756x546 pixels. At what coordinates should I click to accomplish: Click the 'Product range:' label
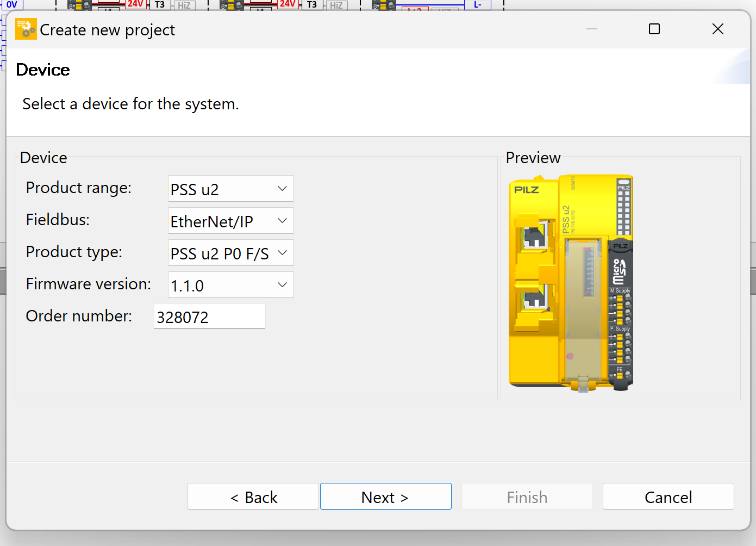coord(79,188)
